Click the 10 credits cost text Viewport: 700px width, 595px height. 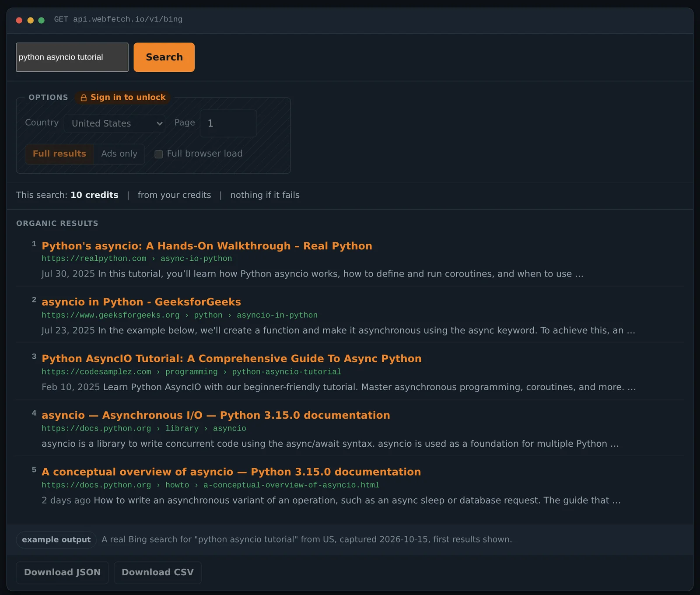(94, 195)
